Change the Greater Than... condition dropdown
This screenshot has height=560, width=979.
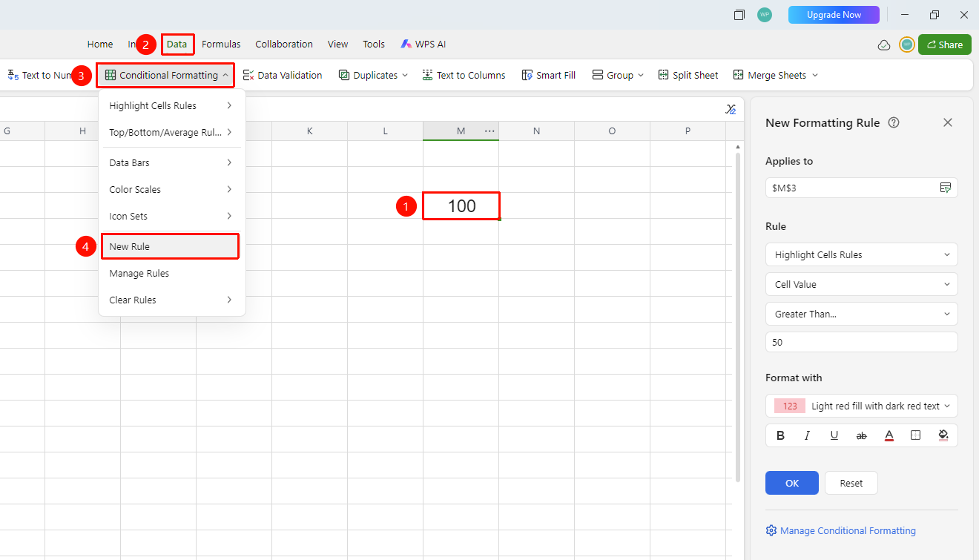coord(862,314)
